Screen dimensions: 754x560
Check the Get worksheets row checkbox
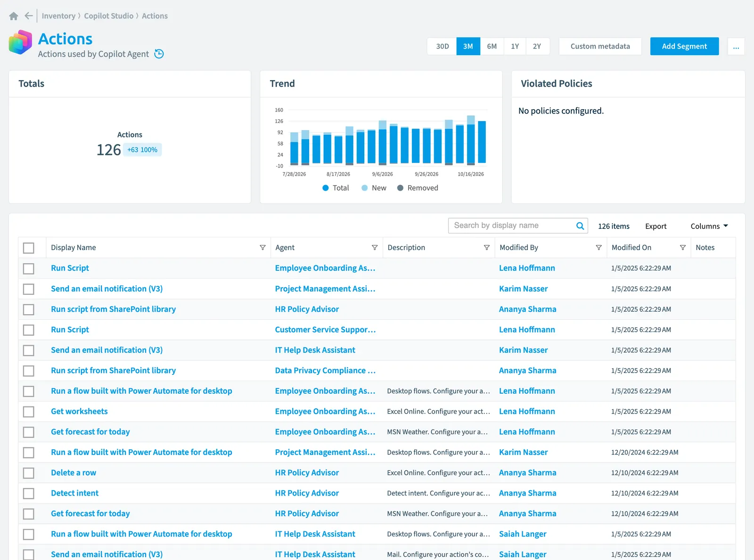pos(29,412)
